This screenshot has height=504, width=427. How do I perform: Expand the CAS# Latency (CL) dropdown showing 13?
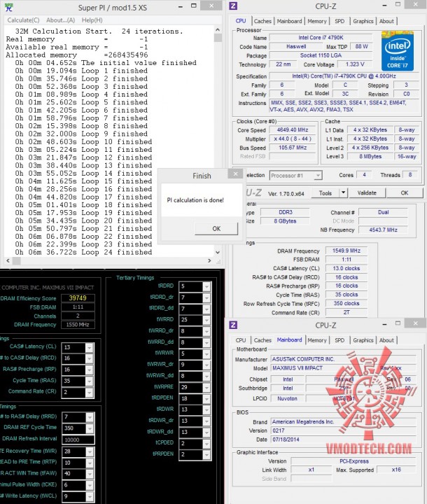tap(90, 347)
